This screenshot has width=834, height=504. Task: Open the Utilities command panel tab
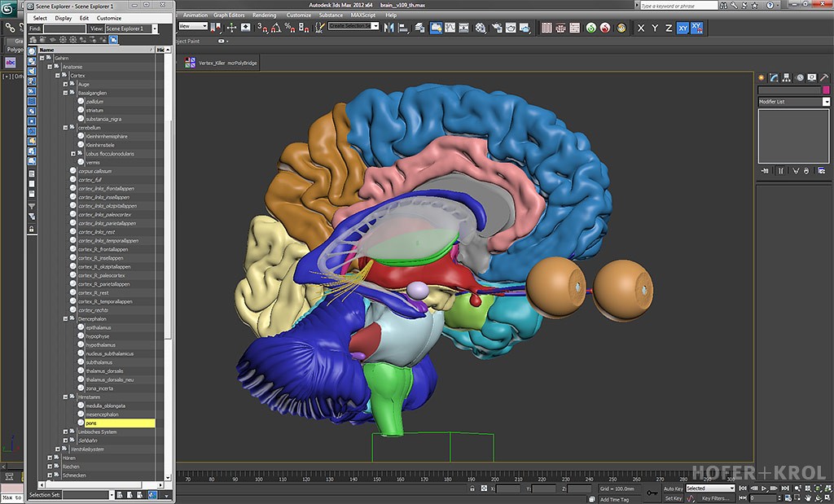pyautogui.click(x=824, y=77)
